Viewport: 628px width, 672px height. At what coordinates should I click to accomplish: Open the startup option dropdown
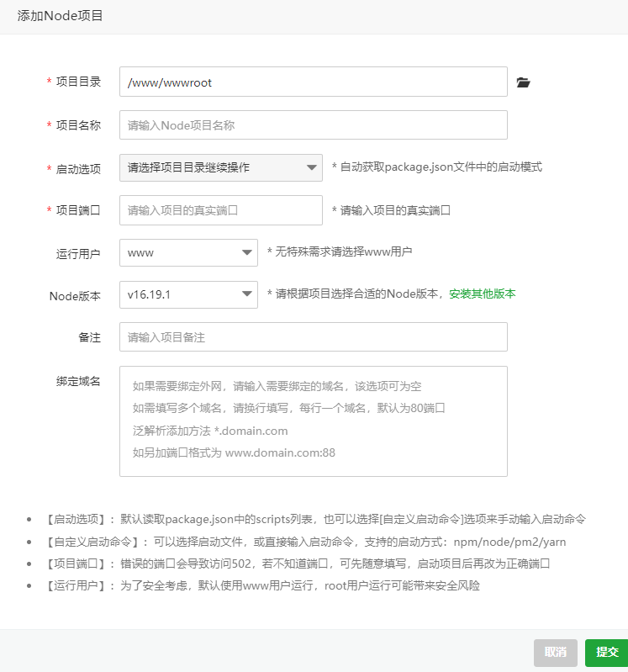pos(220,167)
